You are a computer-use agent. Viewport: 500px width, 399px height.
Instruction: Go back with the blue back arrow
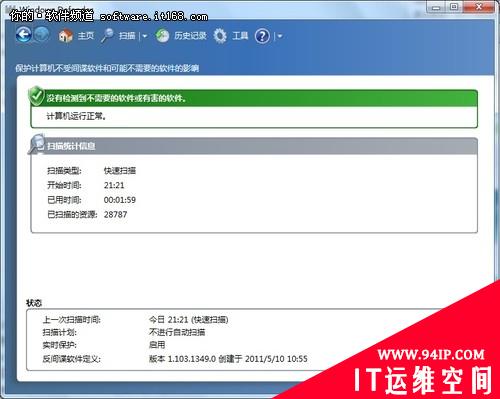[23, 35]
